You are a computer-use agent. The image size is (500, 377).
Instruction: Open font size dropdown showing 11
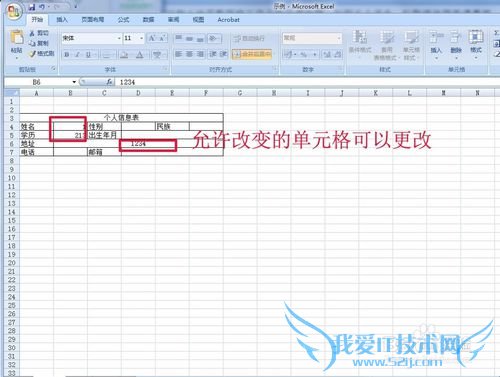[141, 38]
